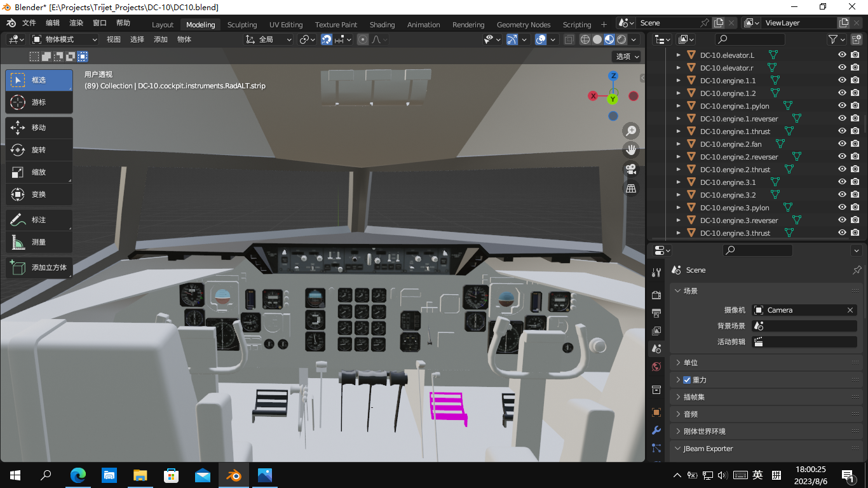Toggle proportional editing button in header

click(363, 39)
